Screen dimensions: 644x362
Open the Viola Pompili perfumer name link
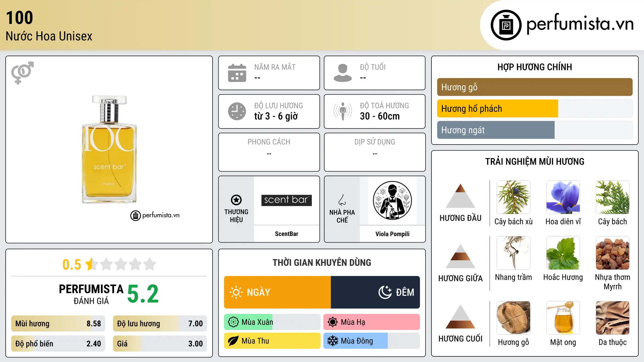pos(392,234)
